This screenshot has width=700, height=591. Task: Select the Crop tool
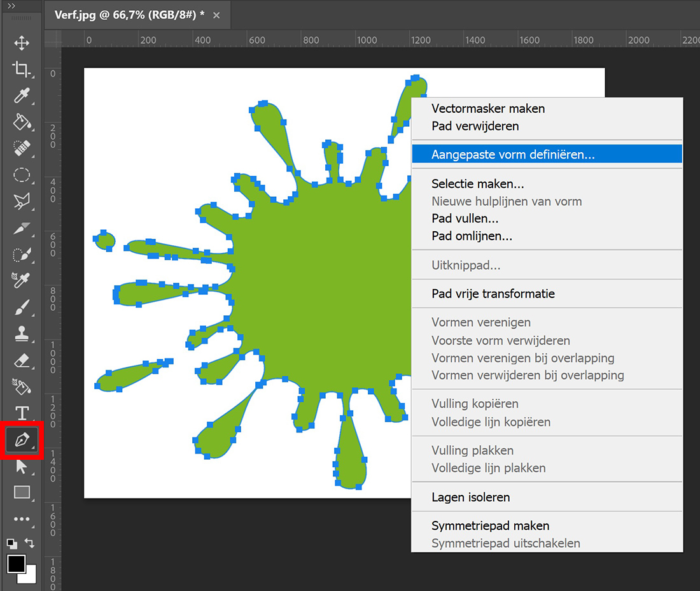pyautogui.click(x=22, y=69)
